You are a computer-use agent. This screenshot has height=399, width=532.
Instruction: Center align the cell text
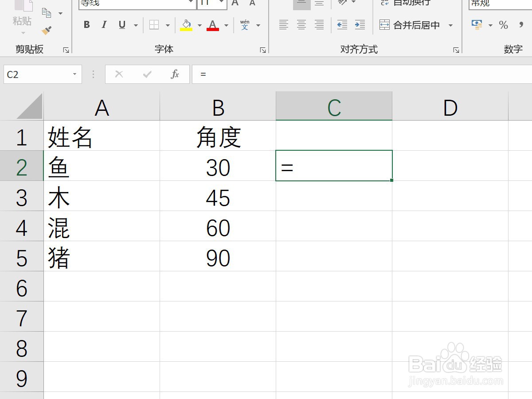pos(301,25)
